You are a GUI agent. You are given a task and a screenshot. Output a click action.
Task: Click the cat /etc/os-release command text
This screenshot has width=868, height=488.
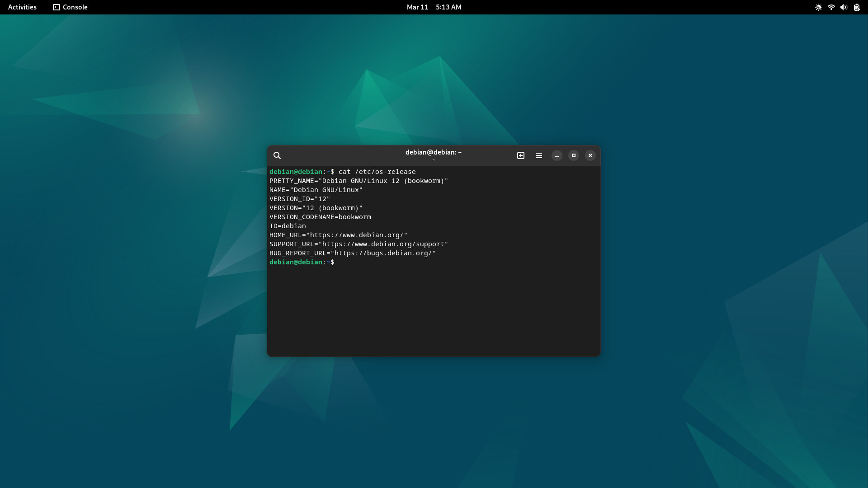tap(377, 172)
